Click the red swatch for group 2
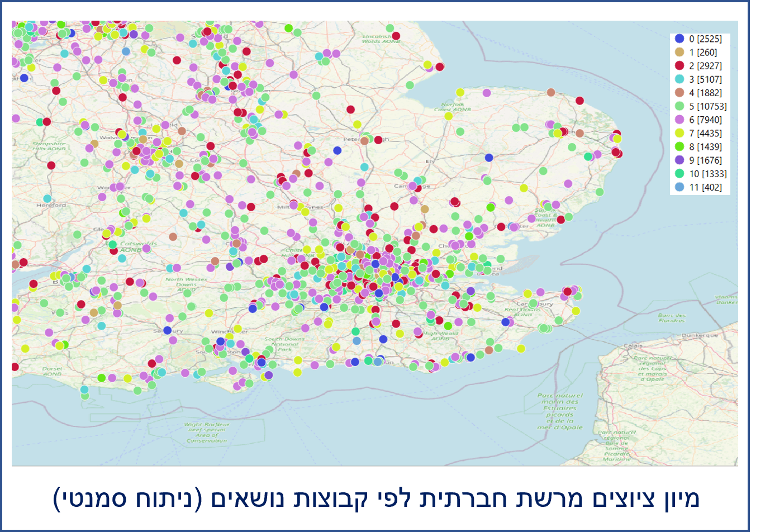The width and height of the screenshot is (770, 532). pos(679,65)
